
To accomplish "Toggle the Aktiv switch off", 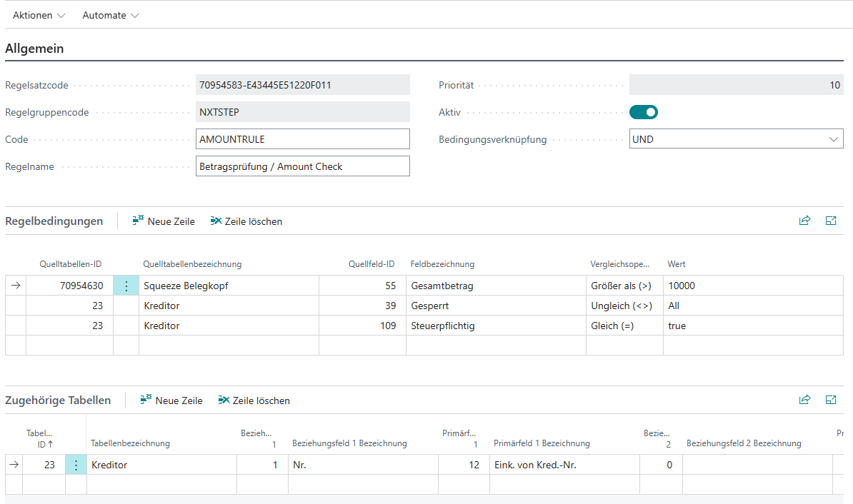I will tap(643, 112).
